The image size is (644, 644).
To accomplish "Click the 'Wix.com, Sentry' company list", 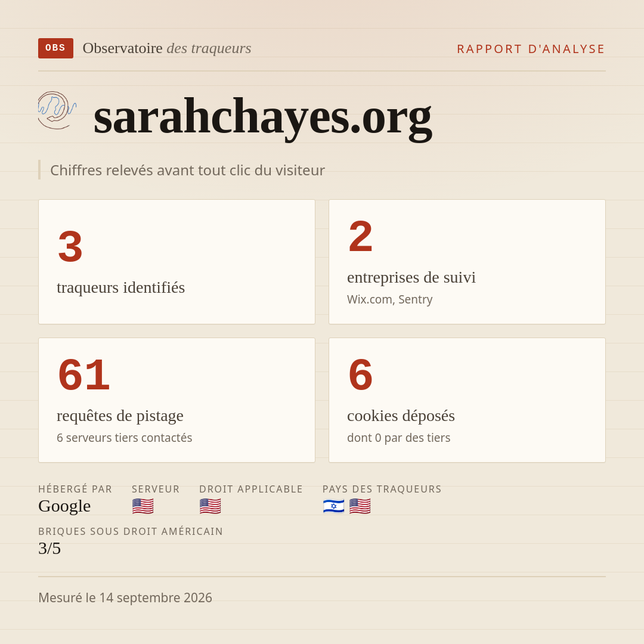I will coord(390,299).
